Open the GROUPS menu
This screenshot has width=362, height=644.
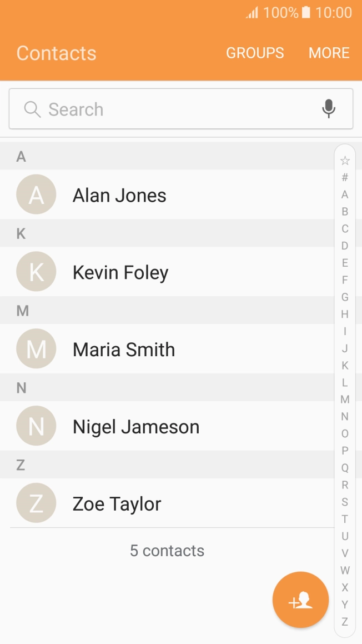255,53
